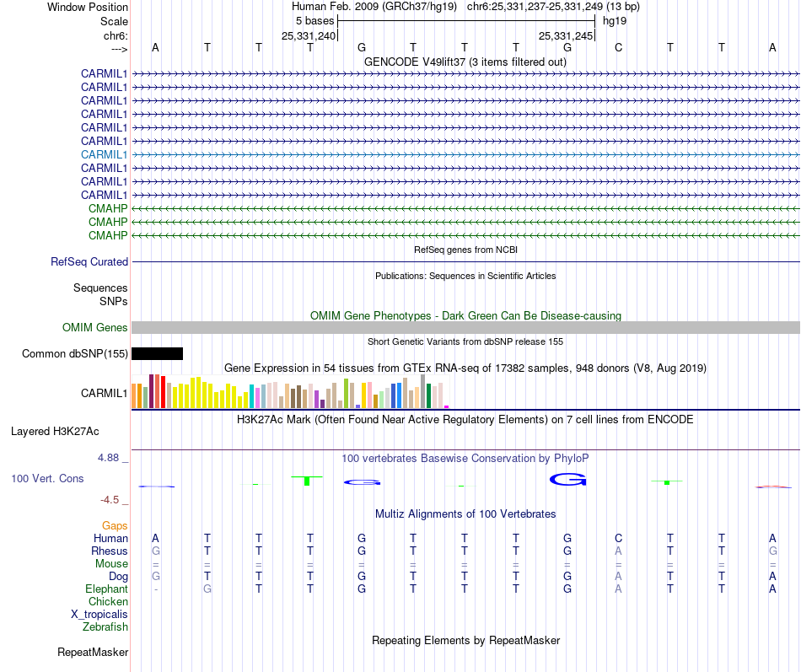
Task: Click the SNPs subtrack label
Action: (x=114, y=302)
